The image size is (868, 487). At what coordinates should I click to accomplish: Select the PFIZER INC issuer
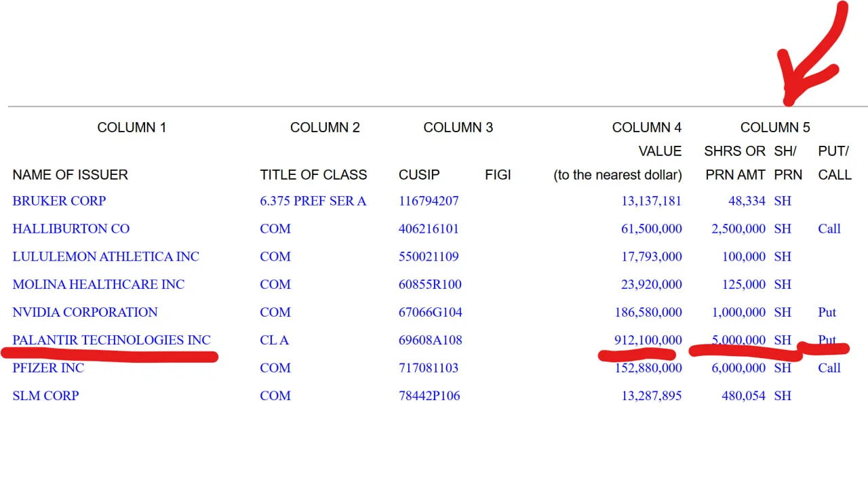point(48,368)
